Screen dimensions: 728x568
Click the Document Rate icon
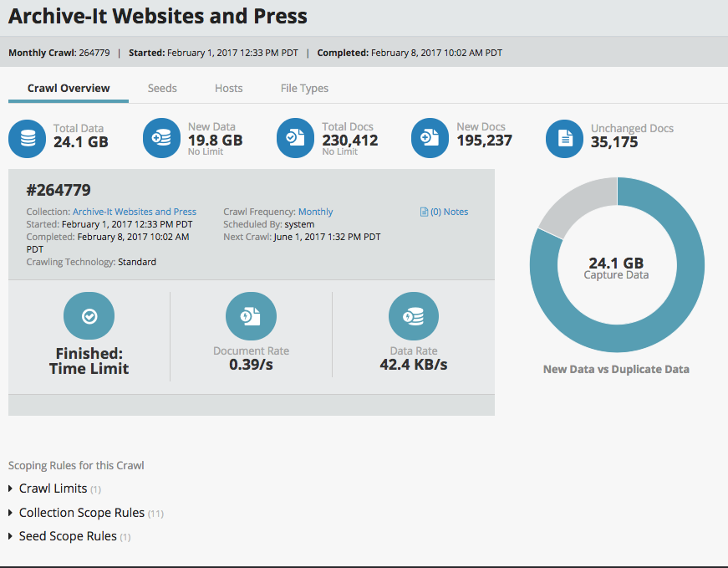[x=251, y=316]
